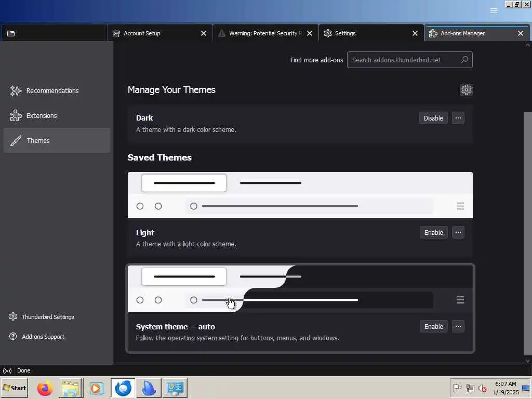Image resolution: width=532 pixels, height=399 pixels.
Task: Click the Manage Your Themes heading
Action: (171, 90)
